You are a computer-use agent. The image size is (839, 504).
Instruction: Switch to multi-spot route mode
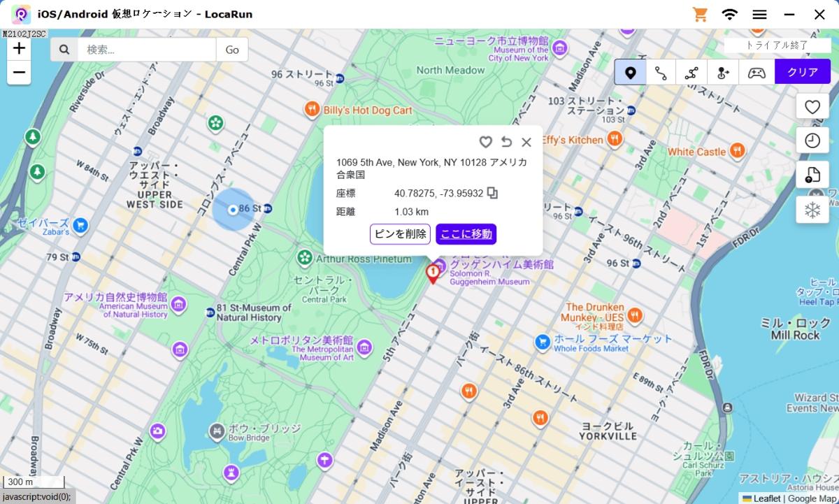click(691, 72)
